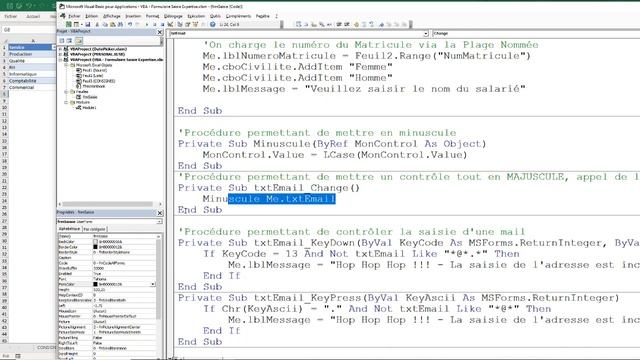This screenshot has height=360, width=640.
Task: Open the Exécution menu
Action: click(x=196, y=16)
